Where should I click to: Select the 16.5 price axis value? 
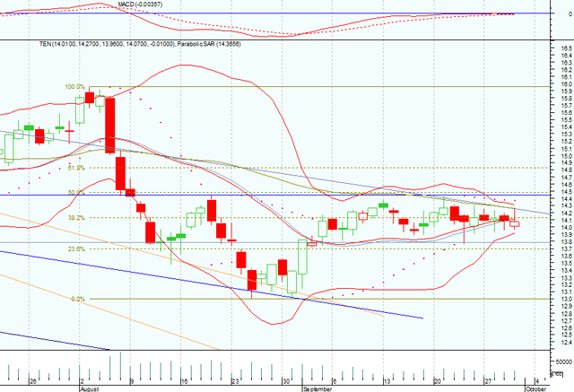pos(561,43)
